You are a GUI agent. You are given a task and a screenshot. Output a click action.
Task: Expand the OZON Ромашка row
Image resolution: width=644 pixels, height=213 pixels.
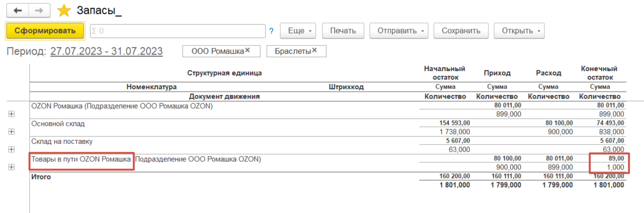tap(11, 114)
